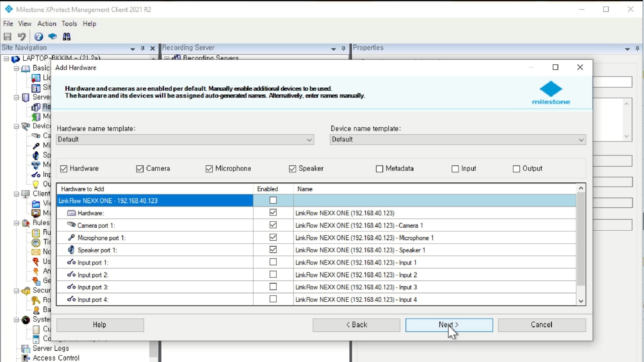This screenshot has width=644, height=362.
Task: Click the Input port 4 icon
Action: tap(71, 299)
